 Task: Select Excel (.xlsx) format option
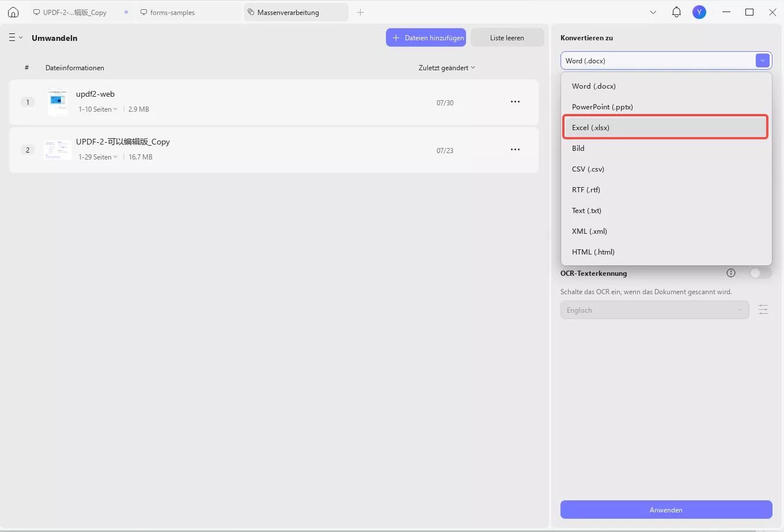click(x=665, y=127)
